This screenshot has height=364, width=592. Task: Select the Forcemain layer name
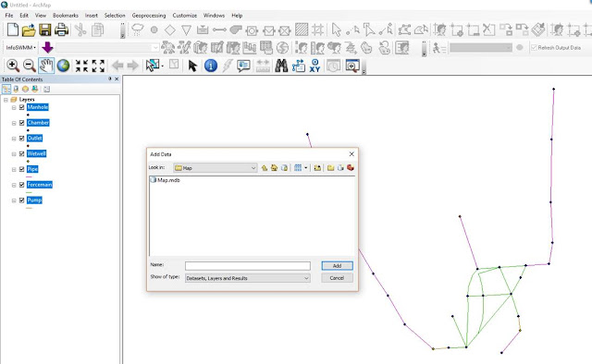[40, 185]
